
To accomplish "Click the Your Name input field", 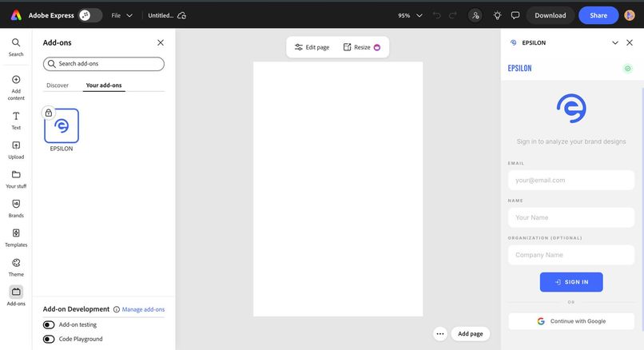I will tap(571, 217).
